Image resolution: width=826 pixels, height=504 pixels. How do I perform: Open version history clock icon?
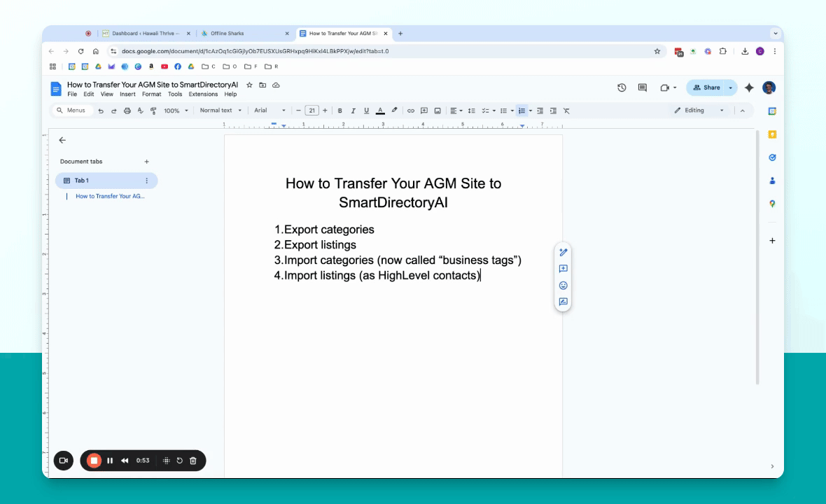click(622, 87)
